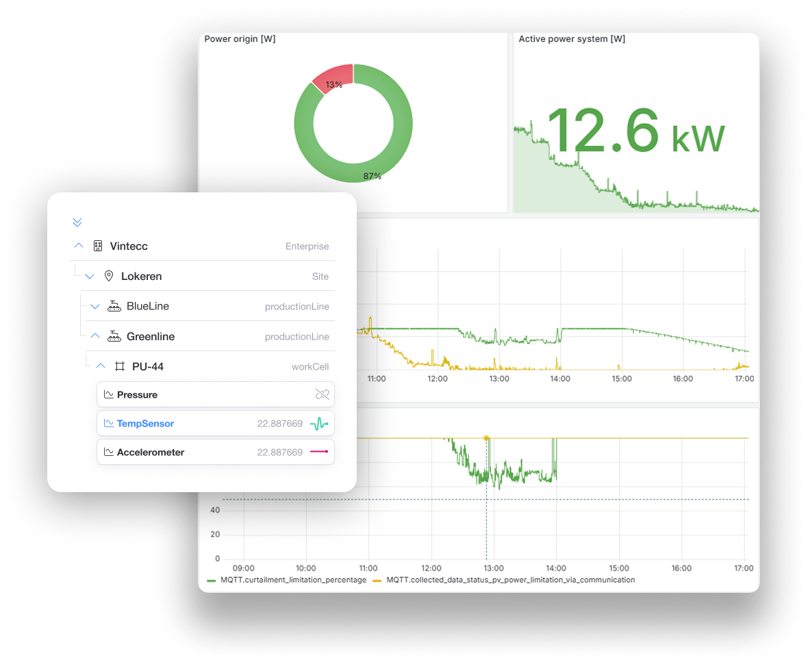Click the TempSensor value 22.887669
This screenshot has height=664, width=812.
pos(279,424)
